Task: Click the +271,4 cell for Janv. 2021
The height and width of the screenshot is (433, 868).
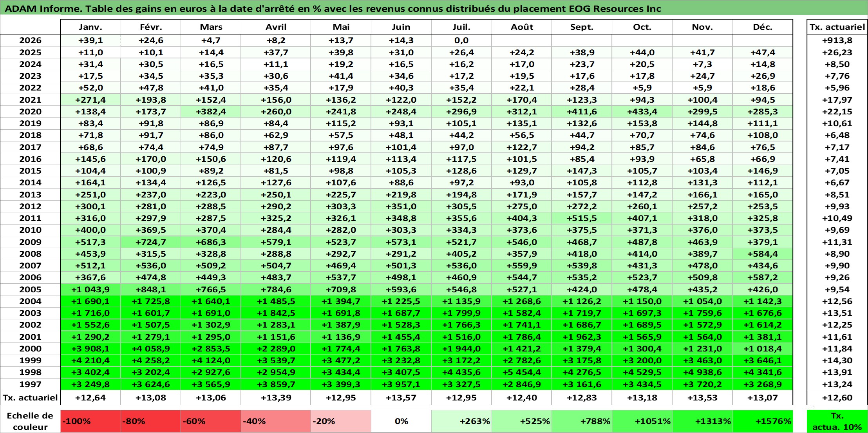Action: (90, 100)
